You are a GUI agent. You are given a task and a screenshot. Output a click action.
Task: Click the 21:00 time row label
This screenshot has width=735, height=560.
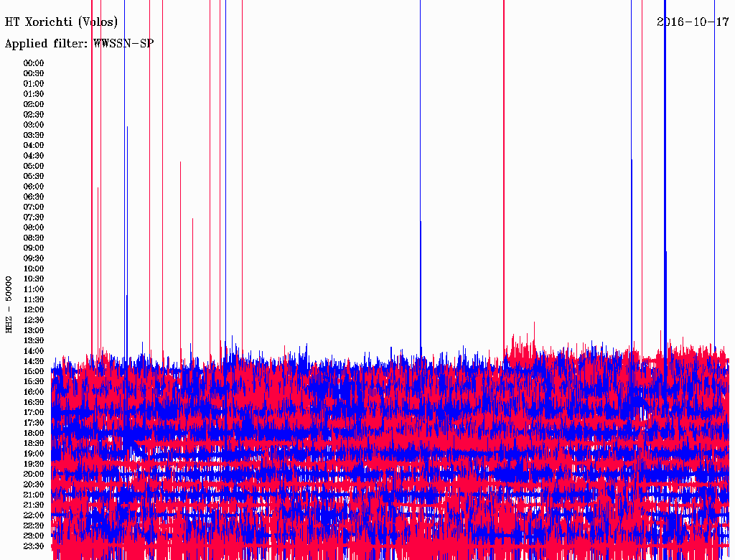pos(34,495)
